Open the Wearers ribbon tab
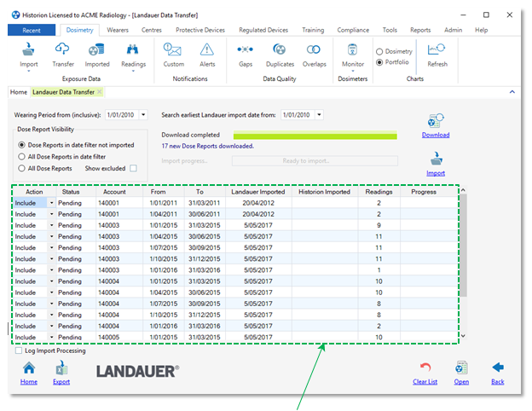This screenshot has width=532, height=411. click(x=118, y=30)
